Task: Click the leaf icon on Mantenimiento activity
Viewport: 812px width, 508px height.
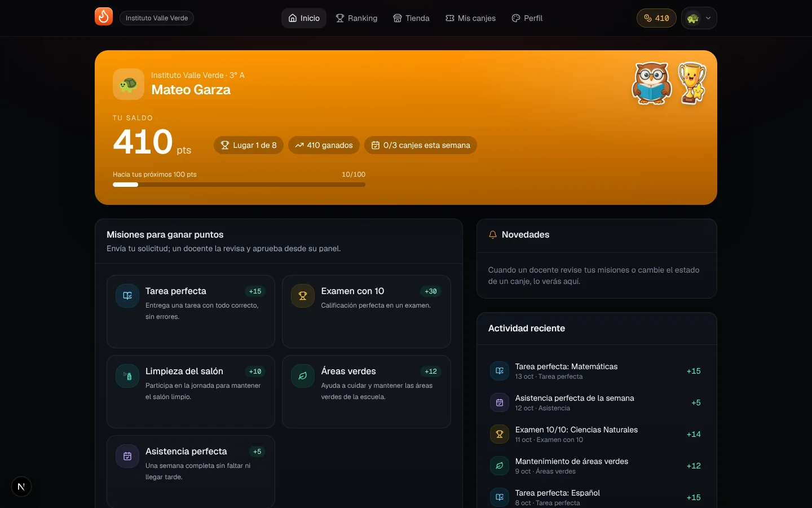Action: 499,466
